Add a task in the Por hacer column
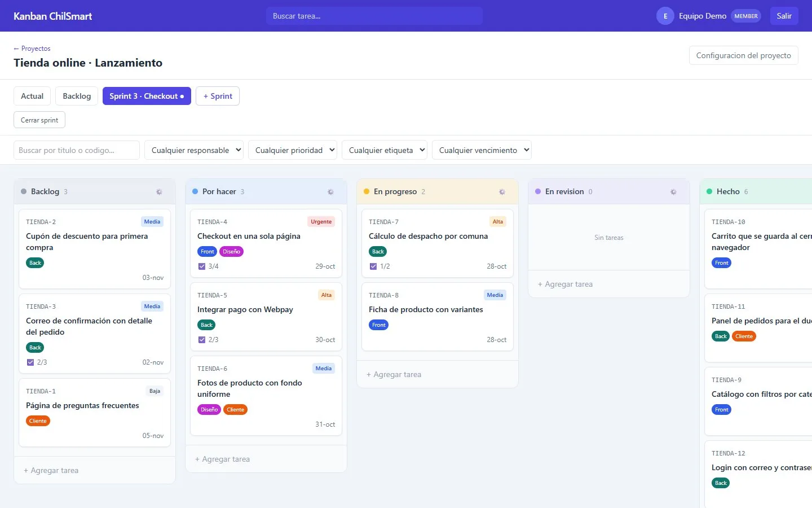The height and width of the screenshot is (508, 812). [266, 459]
